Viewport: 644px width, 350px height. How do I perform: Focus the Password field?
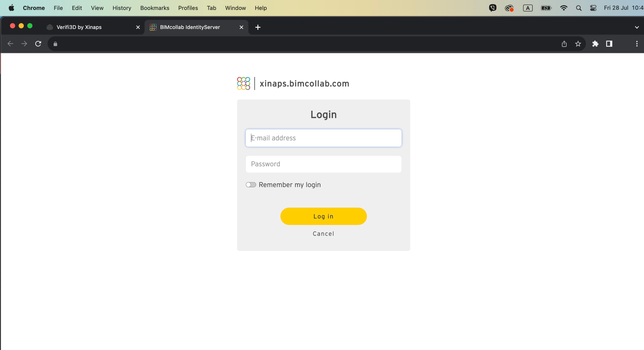(x=324, y=164)
